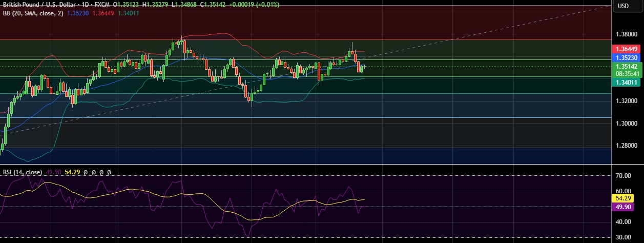This screenshot has width=644, height=243.
Task: Select the RSI (14, close) indicator legend
Action: coord(22,172)
